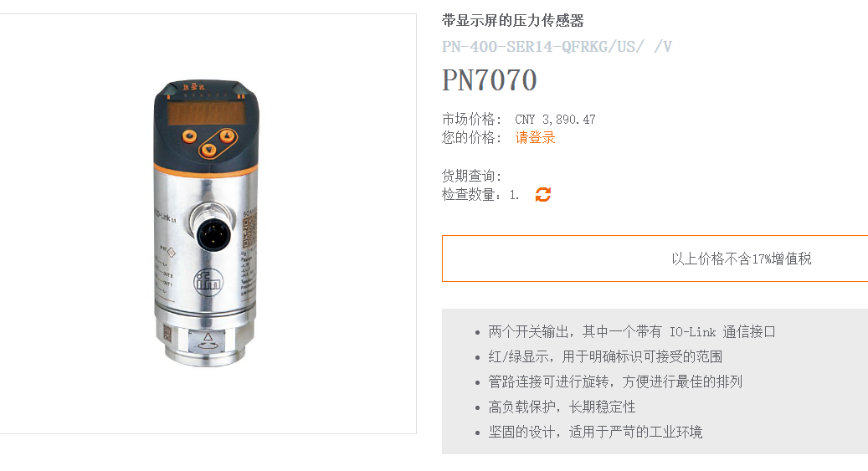Click the 以上价格不含17%增值税 notice box
Viewport: 868px width, 471px height.
655,259
